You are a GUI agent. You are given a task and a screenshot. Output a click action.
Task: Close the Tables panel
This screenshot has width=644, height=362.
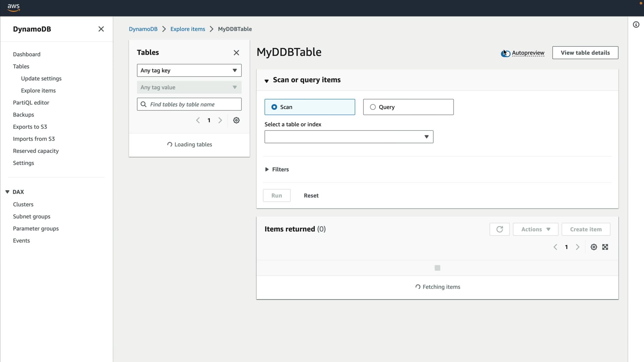236,53
